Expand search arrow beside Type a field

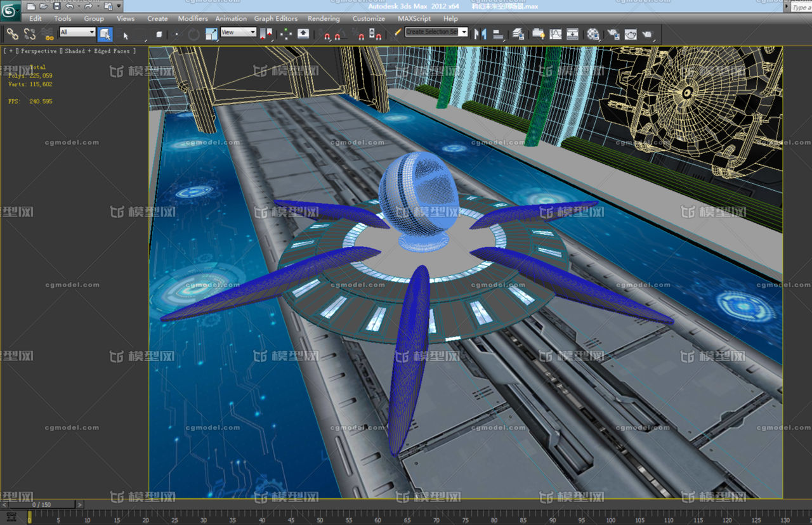(x=786, y=7)
